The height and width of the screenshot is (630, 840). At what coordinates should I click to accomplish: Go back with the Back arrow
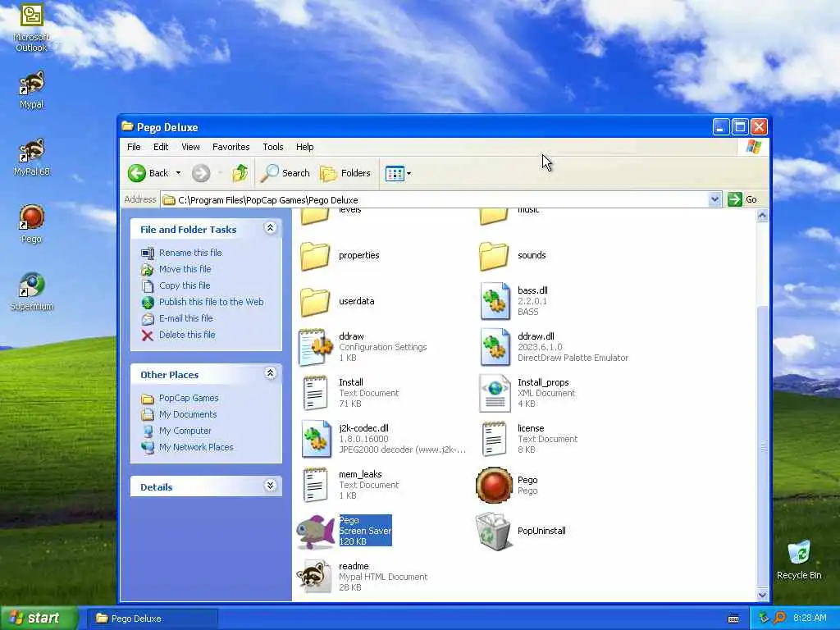pyautogui.click(x=149, y=173)
